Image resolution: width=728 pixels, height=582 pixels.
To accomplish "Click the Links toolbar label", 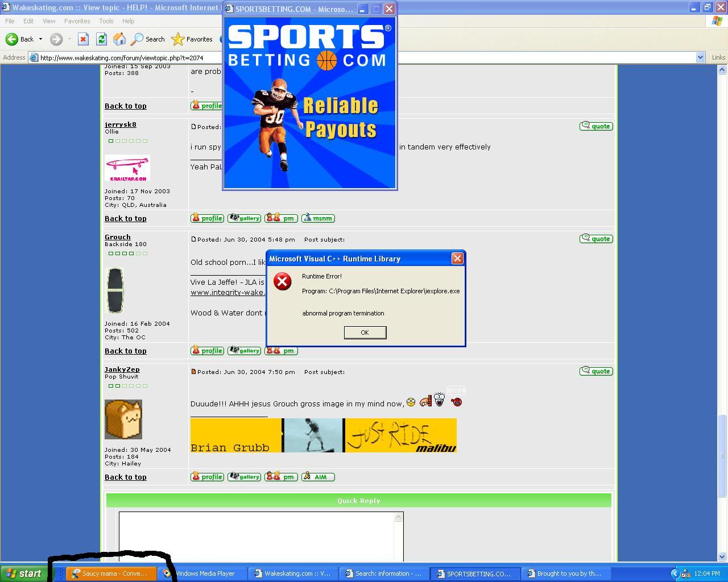I will [x=718, y=57].
